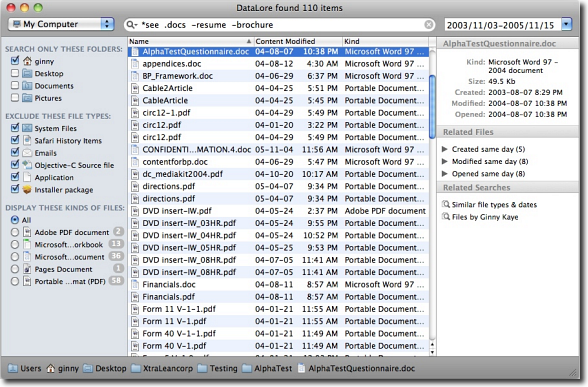Select the contentforbp.doc row
The height and width of the screenshot is (387, 588).
pos(278,162)
